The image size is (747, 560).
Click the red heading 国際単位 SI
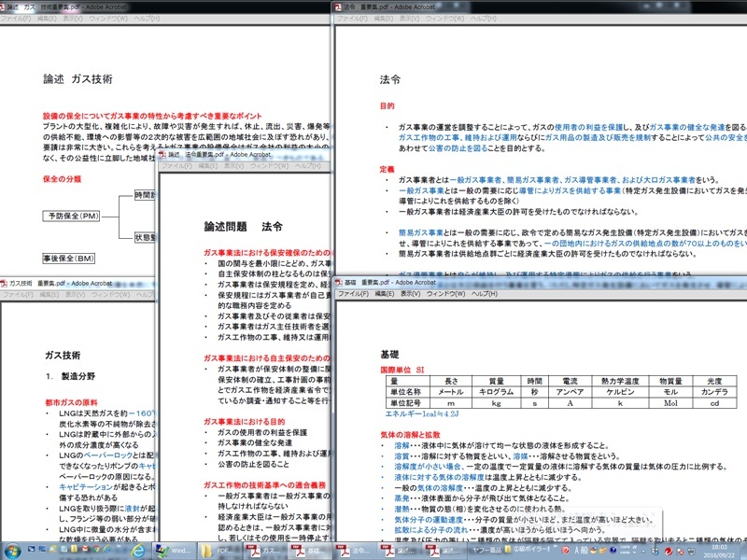402,370
